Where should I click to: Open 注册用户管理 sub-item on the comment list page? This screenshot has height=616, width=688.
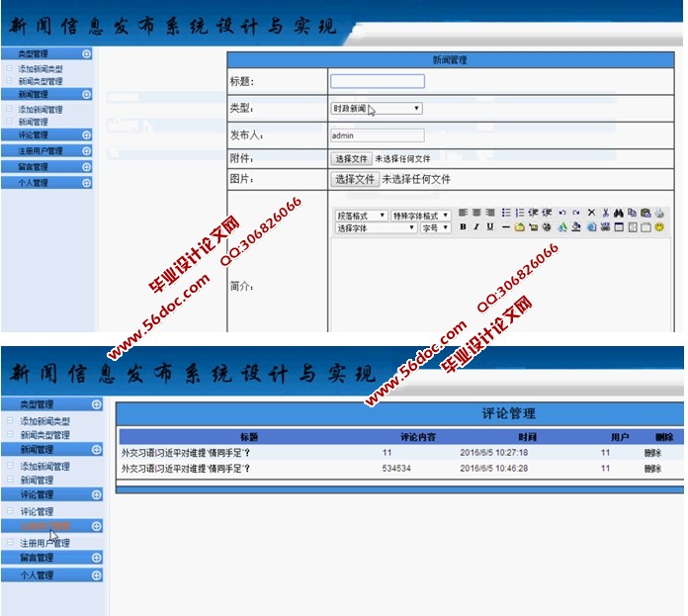pos(45,543)
